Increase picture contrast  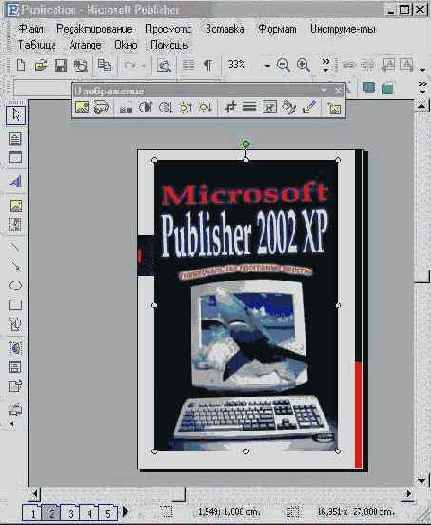click(145, 107)
